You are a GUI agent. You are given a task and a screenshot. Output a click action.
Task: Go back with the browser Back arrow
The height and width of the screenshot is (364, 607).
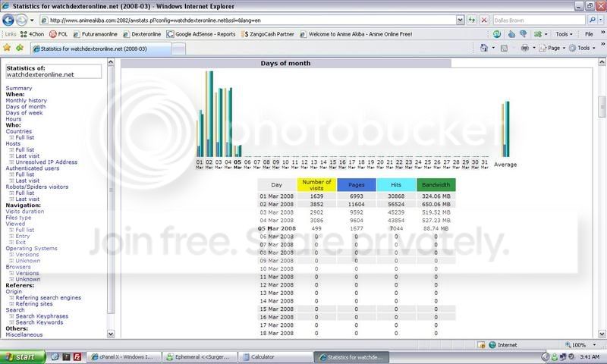click(8, 20)
